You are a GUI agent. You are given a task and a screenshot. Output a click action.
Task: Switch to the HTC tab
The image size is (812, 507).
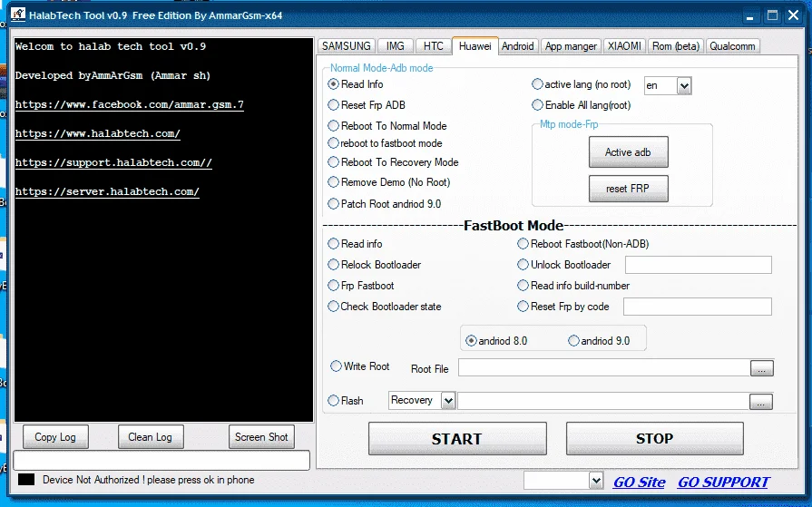pos(433,46)
